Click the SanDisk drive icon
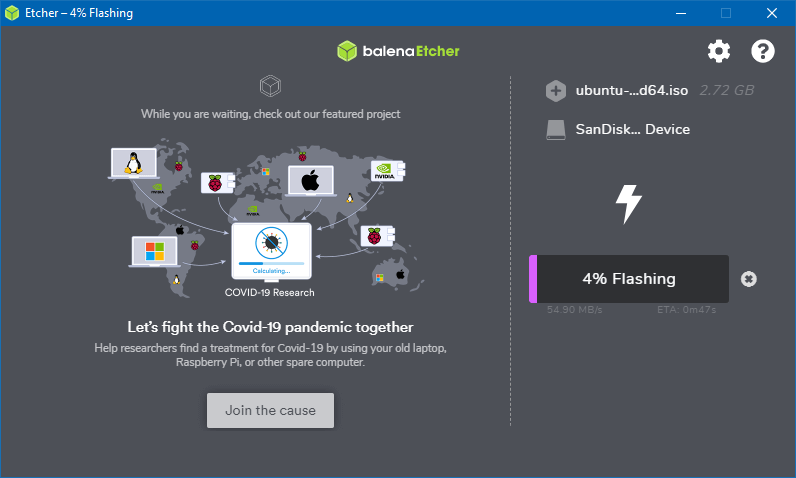 pyautogui.click(x=556, y=130)
